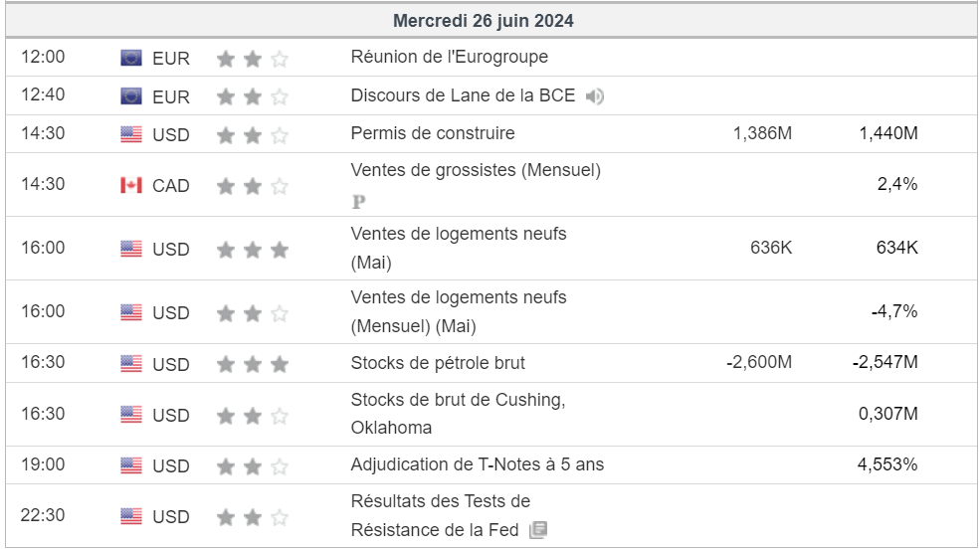Open the Permis de construire event details
This screenshot has width=980, height=551.
pyautogui.click(x=433, y=133)
